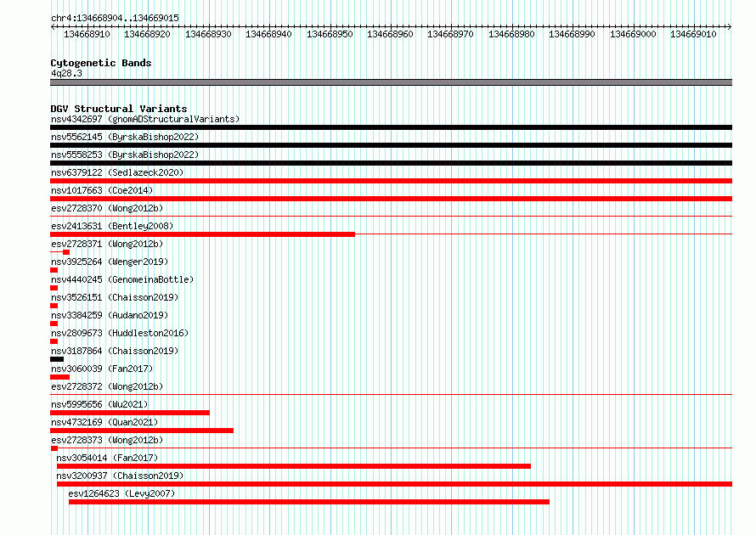Image resolution: width=756 pixels, height=535 pixels.
Task: Click ruler position 134669010
Action: (x=693, y=34)
